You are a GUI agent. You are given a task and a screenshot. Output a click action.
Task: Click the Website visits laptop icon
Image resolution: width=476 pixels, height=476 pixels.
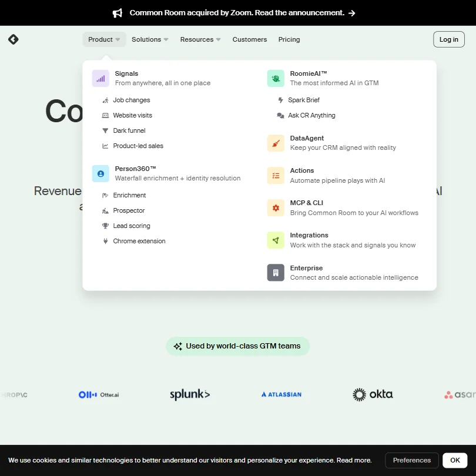pyautogui.click(x=105, y=115)
